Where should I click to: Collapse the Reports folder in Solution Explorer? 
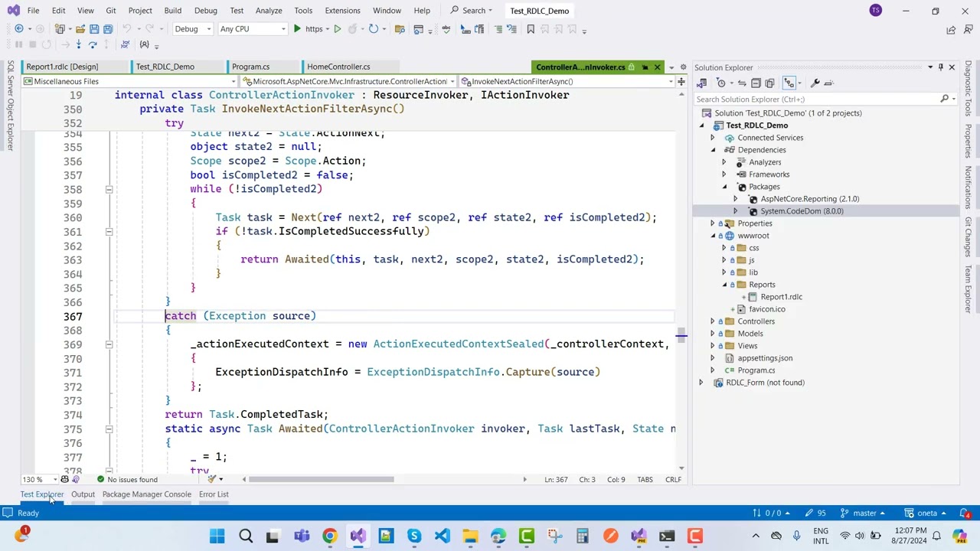pos(724,285)
